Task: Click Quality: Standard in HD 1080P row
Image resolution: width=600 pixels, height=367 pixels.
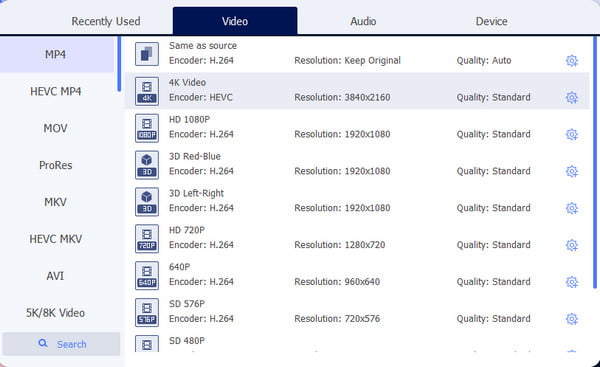Action: point(494,134)
